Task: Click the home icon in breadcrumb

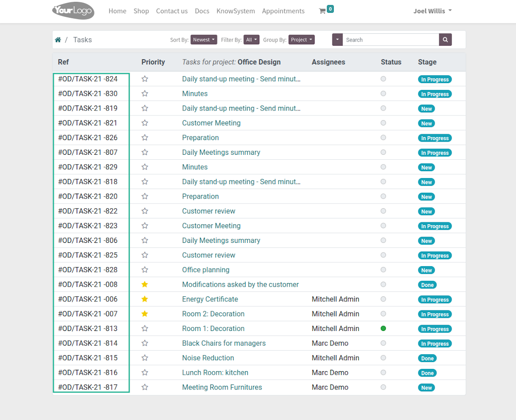Action: point(58,40)
